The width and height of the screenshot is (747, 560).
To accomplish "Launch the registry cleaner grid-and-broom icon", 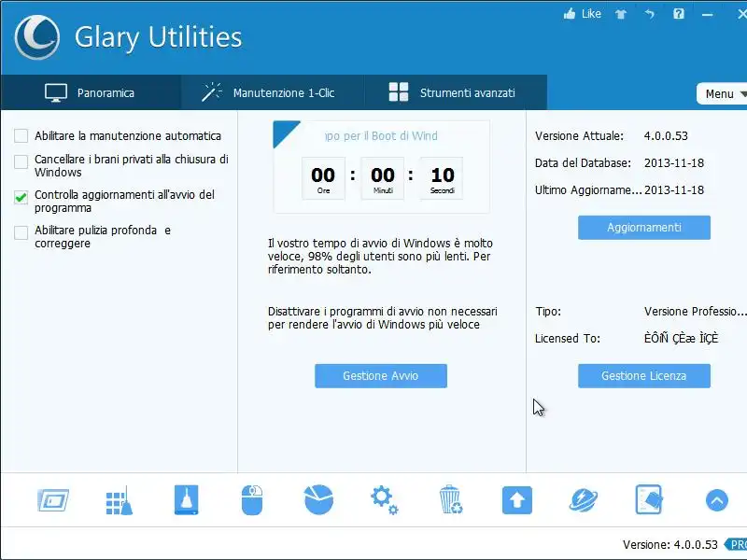I will coord(120,500).
